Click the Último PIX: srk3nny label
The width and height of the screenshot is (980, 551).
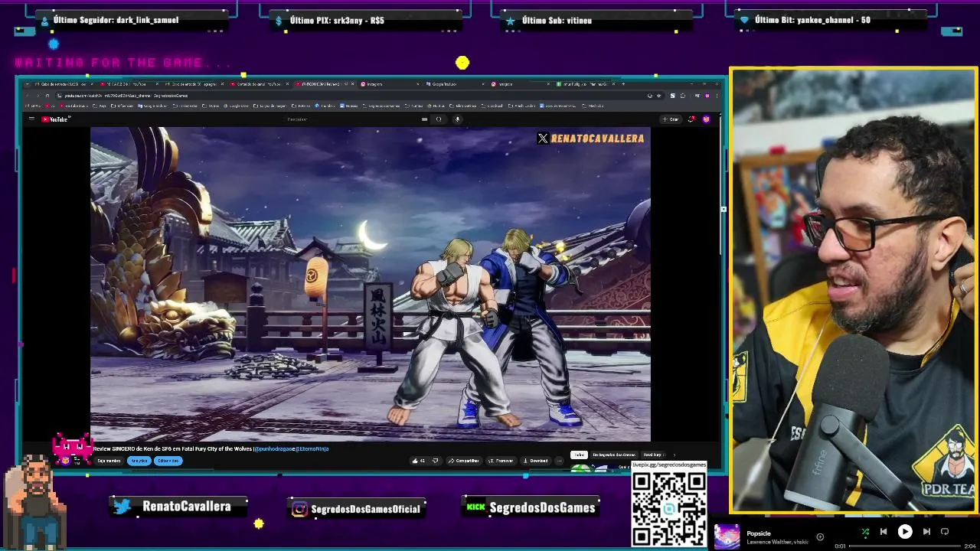pyautogui.click(x=337, y=21)
